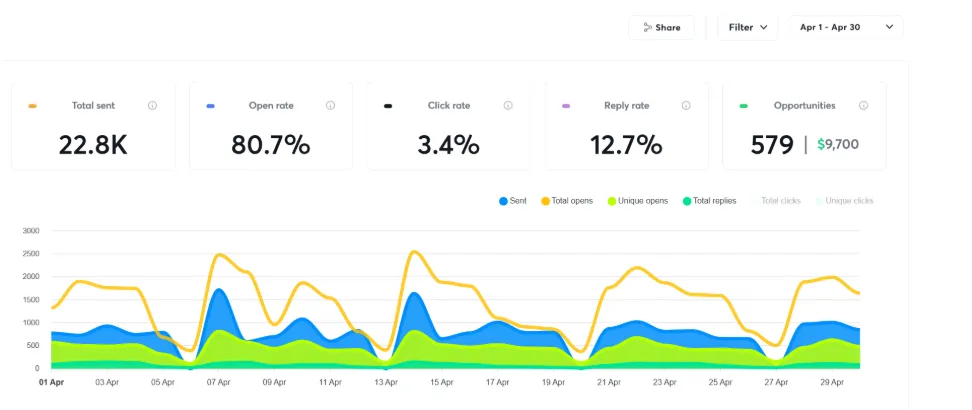Click the Total sent card title

[94, 105]
